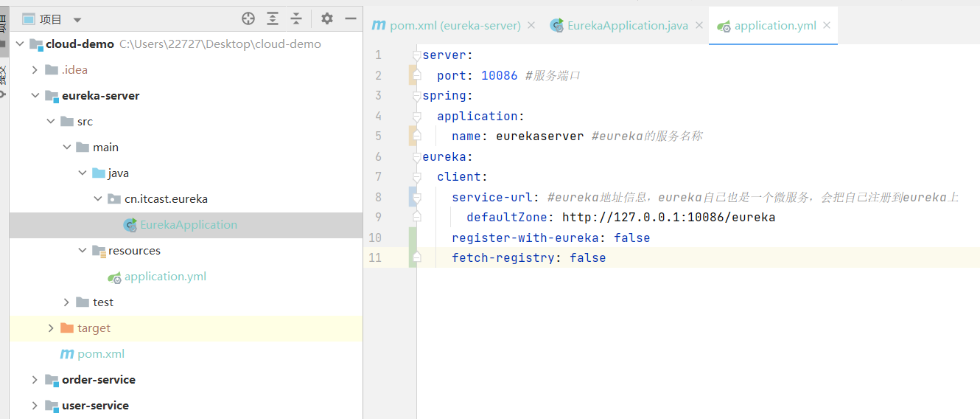
Task: Select the eureka-server module row
Action: coord(186,96)
